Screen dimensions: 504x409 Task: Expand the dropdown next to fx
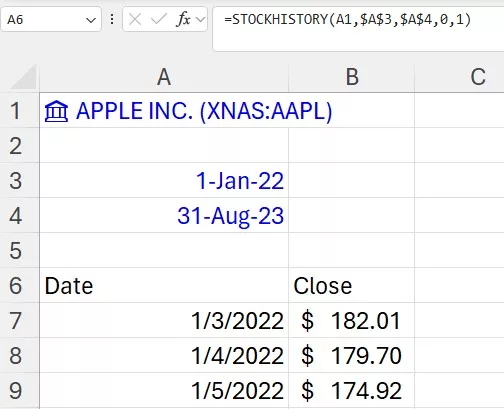click(x=200, y=20)
